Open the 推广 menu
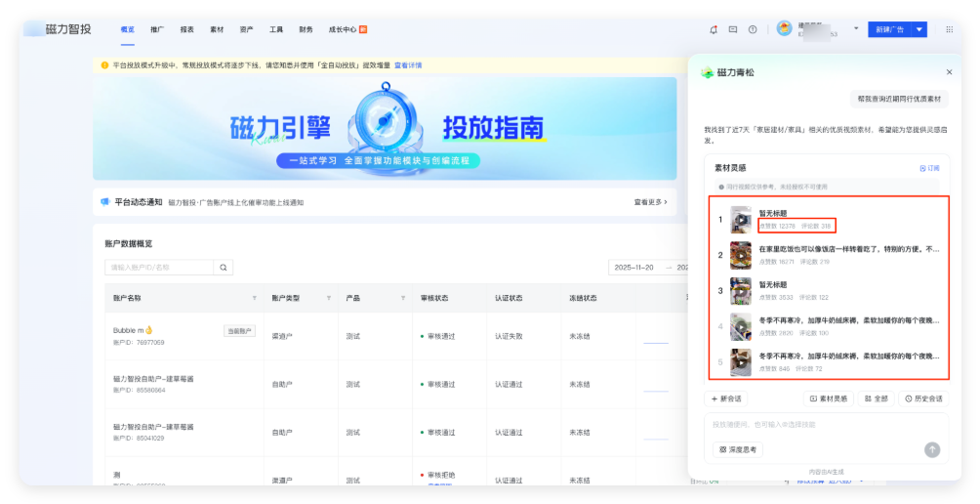980x504 pixels. [157, 29]
